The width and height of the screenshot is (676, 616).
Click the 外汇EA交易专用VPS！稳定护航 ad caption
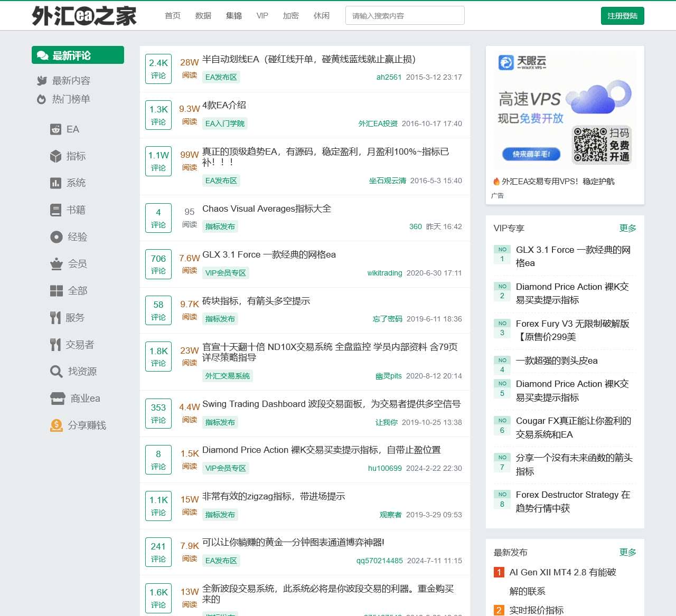pos(558,181)
